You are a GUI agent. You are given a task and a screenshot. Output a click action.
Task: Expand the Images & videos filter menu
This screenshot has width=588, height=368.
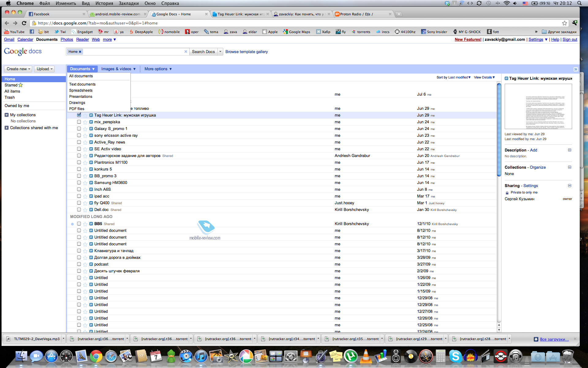click(x=118, y=69)
